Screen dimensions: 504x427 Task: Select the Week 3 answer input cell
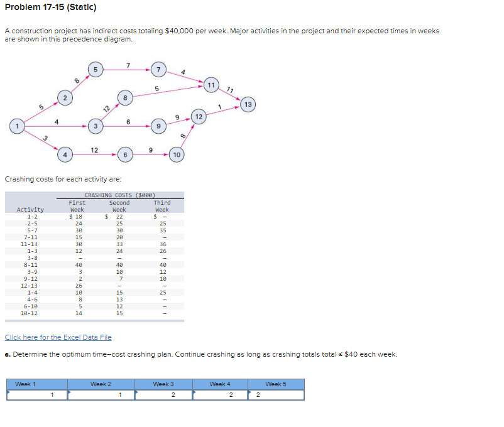click(x=163, y=395)
